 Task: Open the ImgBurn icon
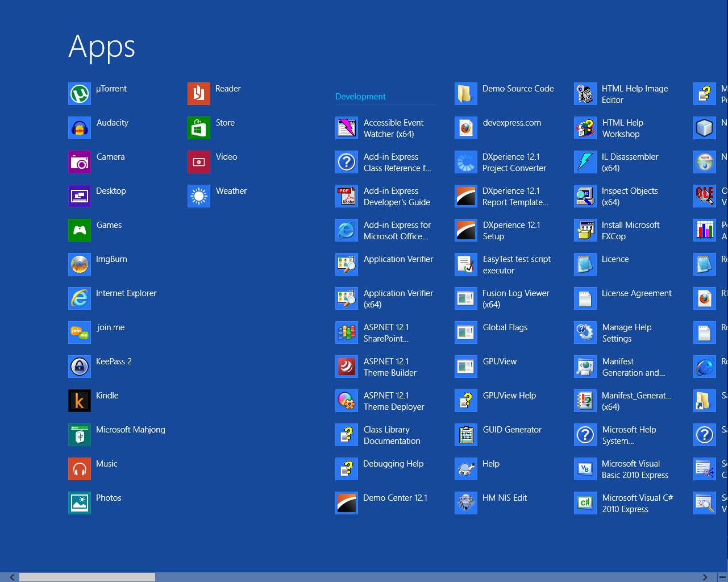(80, 264)
